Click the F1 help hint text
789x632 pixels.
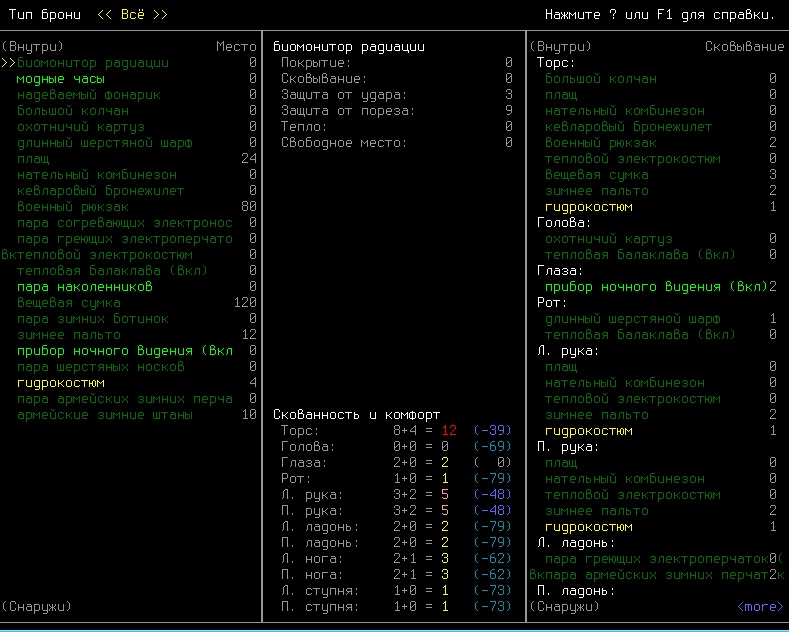pyautogui.click(x=660, y=15)
